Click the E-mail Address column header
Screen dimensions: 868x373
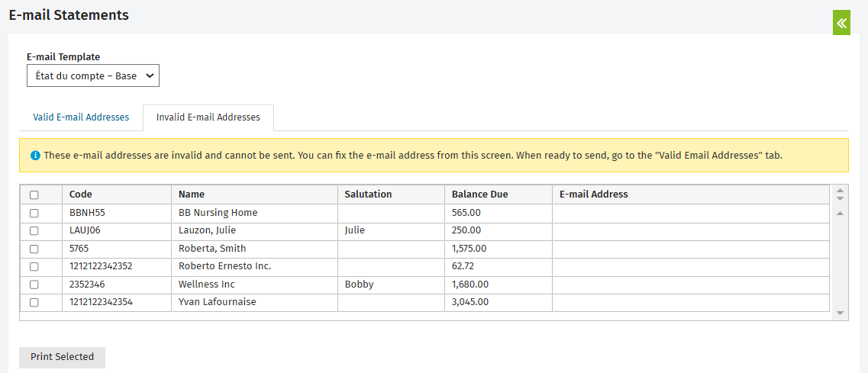point(691,195)
